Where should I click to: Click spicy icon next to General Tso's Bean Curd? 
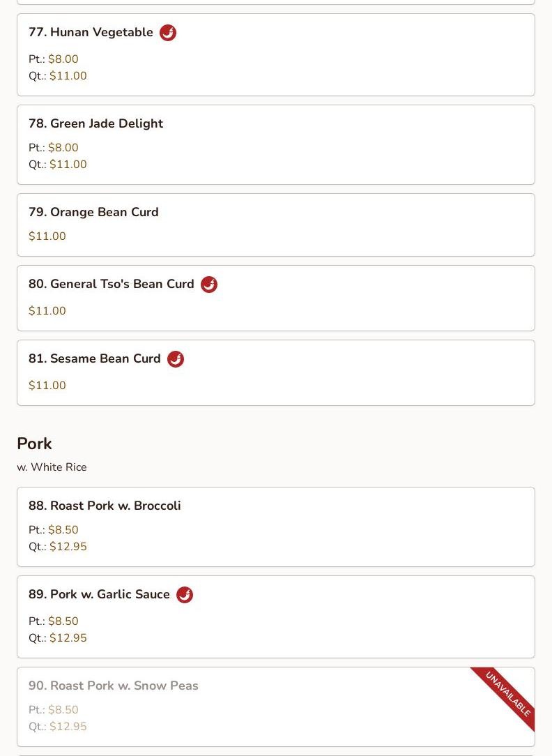(209, 285)
